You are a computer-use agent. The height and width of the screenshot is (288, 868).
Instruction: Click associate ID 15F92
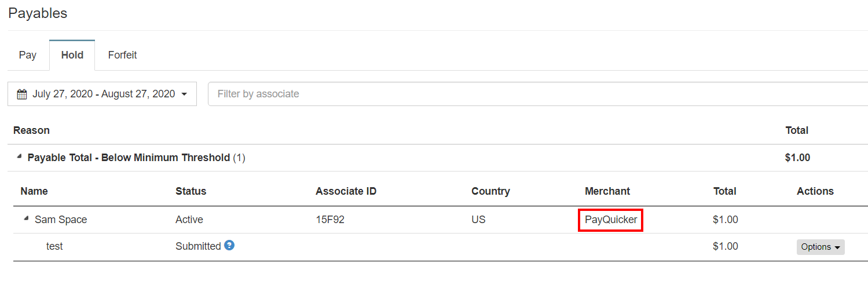[x=329, y=220]
